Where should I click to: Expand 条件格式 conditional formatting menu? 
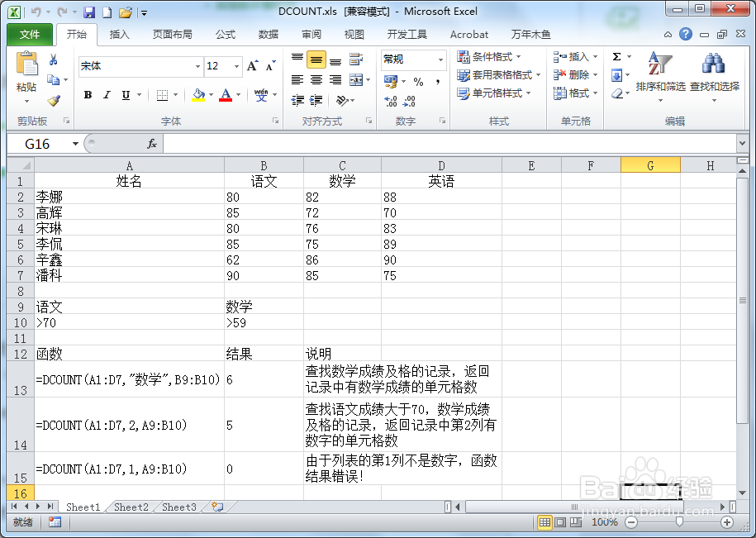click(489, 57)
